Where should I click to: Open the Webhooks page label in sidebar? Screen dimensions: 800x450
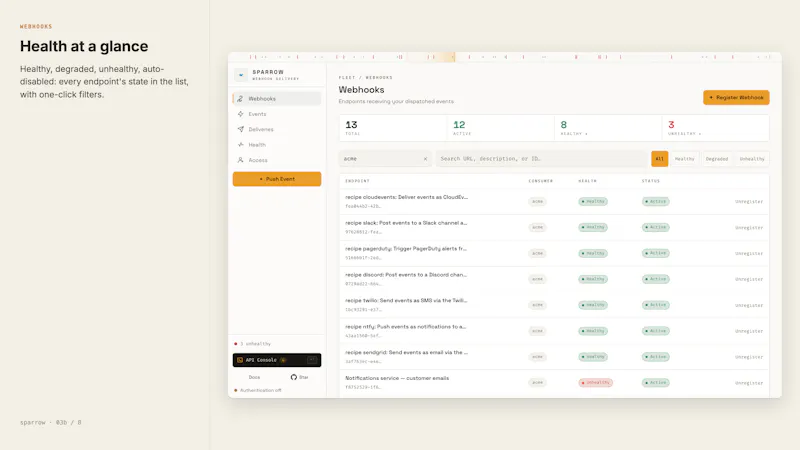(x=262, y=98)
